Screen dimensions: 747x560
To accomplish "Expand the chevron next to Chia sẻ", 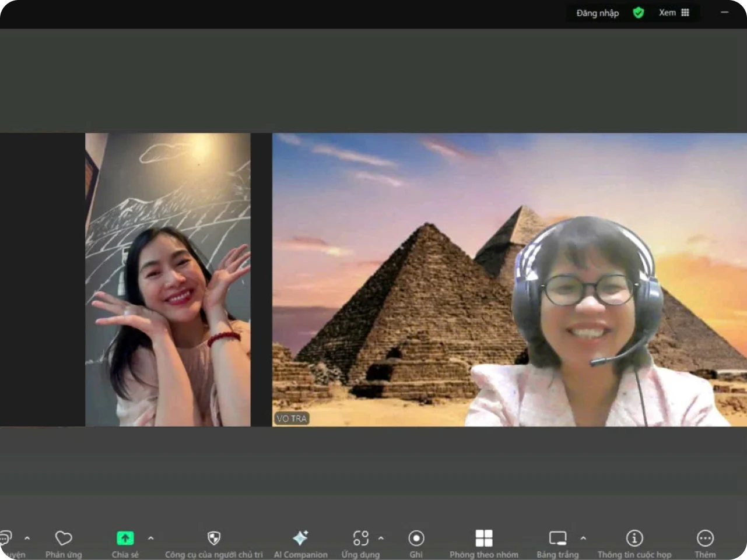I will pos(150,538).
